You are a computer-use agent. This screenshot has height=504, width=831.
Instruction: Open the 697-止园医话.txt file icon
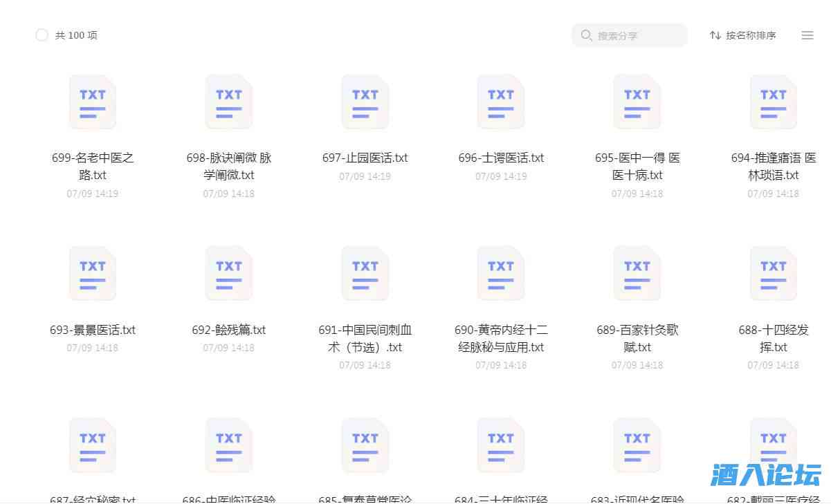click(x=365, y=101)
